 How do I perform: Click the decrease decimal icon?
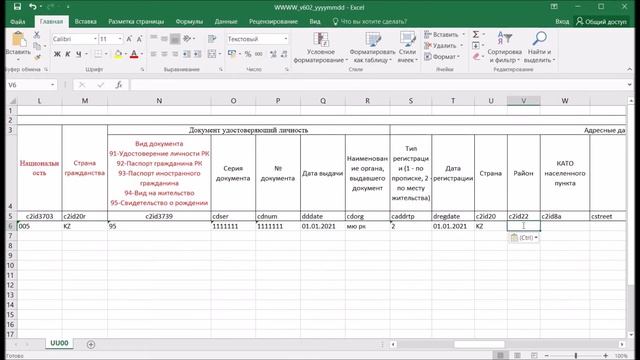pos(284,54)
